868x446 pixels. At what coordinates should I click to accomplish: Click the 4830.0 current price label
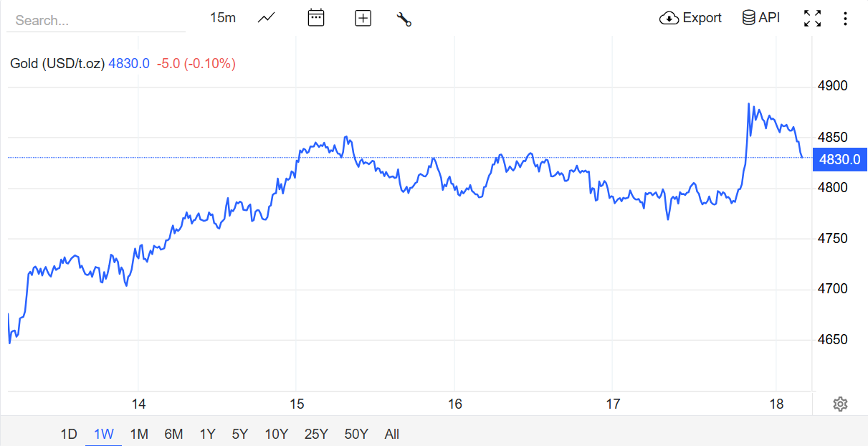840,159
